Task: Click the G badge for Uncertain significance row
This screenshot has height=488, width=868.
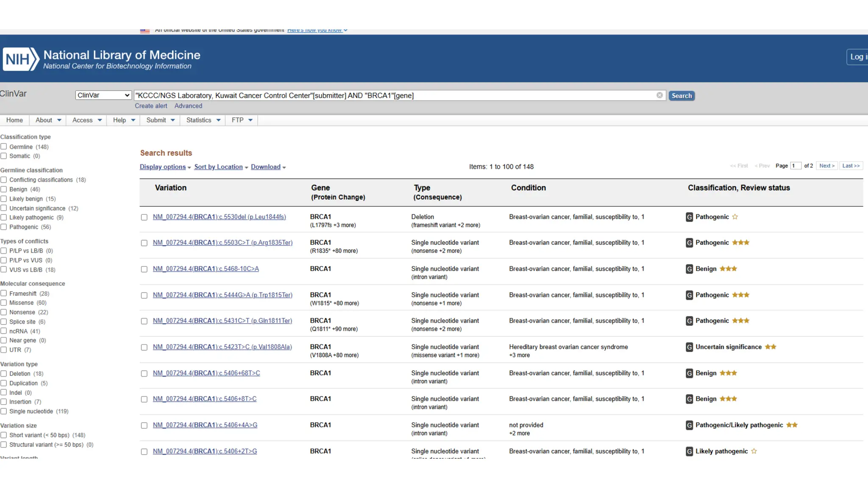Action: (689, 347)
